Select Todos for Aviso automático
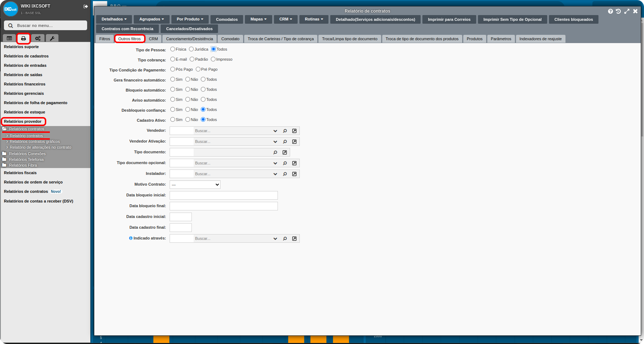The height and width of the screenshot is (344, 644). pos(203,99)
